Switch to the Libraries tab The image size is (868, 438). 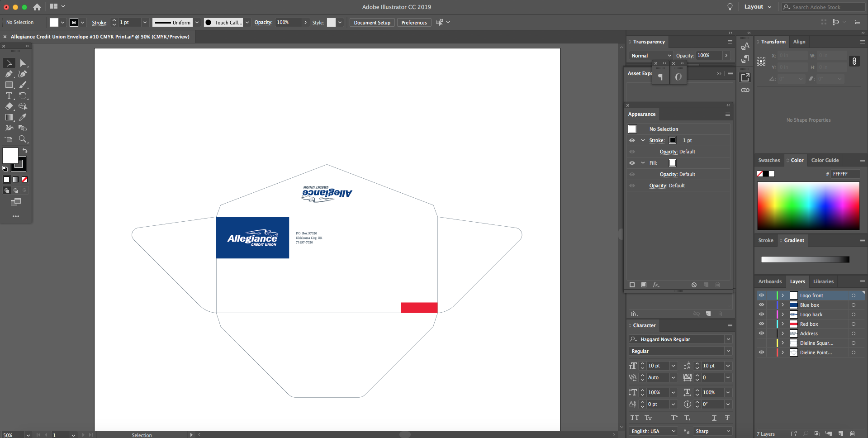823,281
